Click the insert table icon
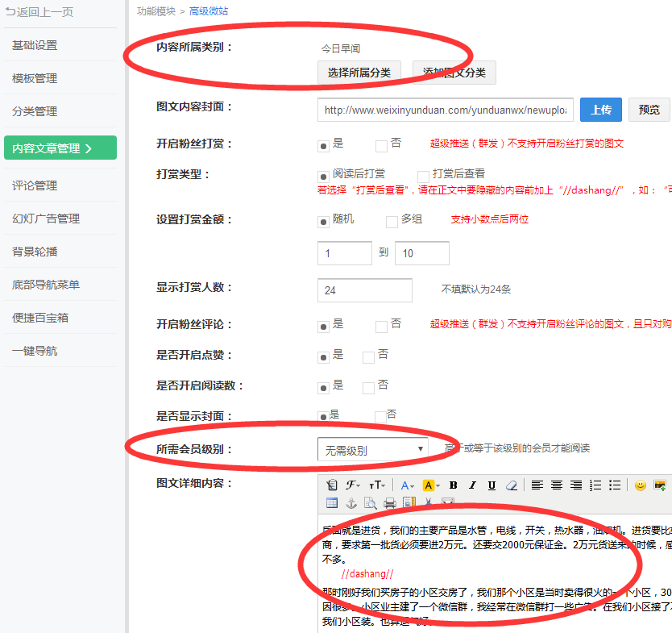The width and height of the screenshot is (672, 633). pyautogui.click(x=332, y=503)
